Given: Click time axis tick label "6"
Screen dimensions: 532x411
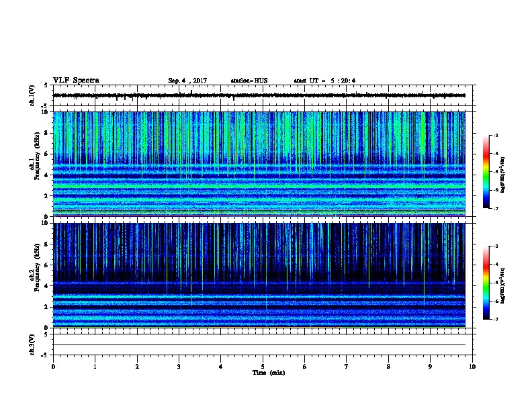Looking at the screenshot, I should coord(305,367).
